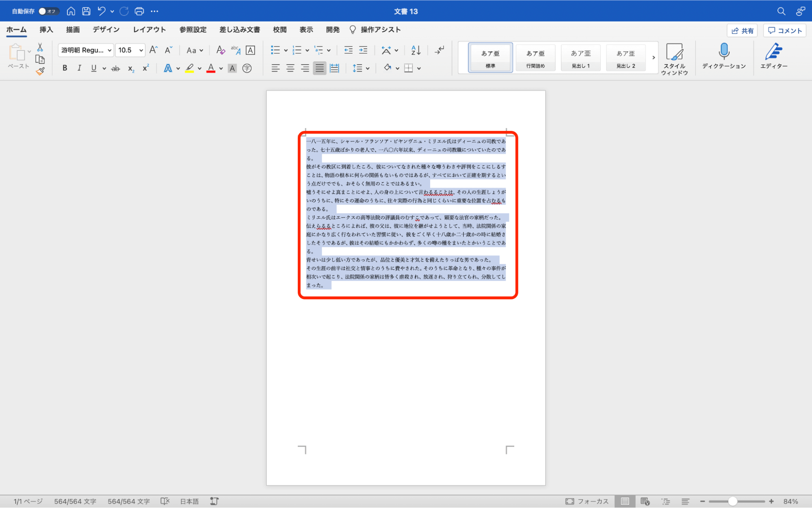Clear all formatting with eraser A icon
This screenshot has height=508, width=812.
tap(221, 50)
